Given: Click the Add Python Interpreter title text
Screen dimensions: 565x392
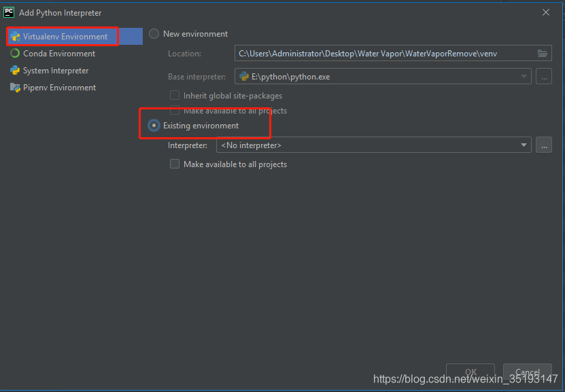Looking at the screenshot, I should [61, 13].
